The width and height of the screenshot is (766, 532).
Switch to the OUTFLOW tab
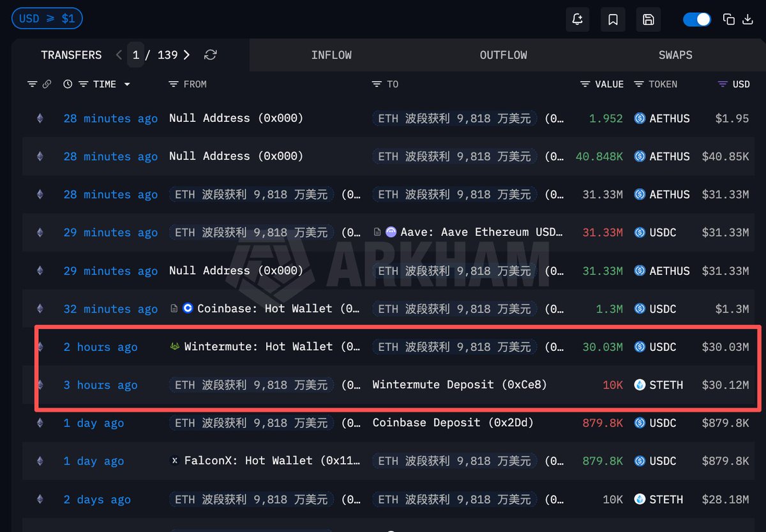tap(503, 55)
